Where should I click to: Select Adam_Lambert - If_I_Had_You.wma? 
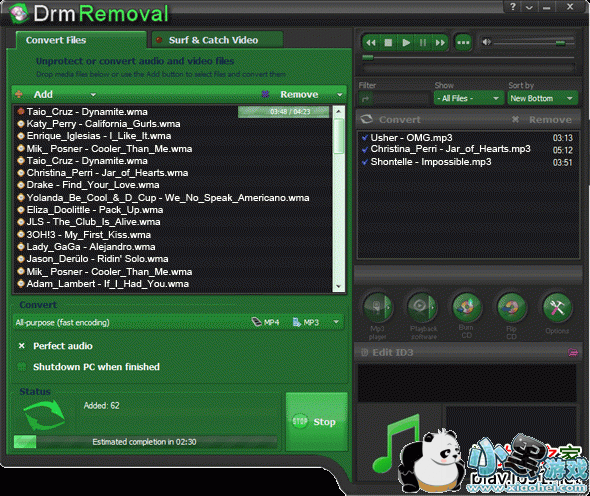(x=108, y=284)
